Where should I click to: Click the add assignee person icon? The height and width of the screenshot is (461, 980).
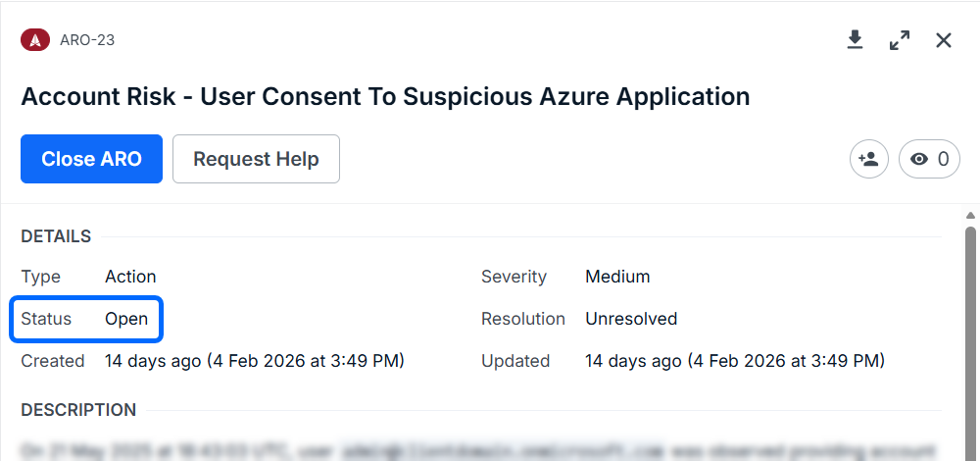point(868,159)
